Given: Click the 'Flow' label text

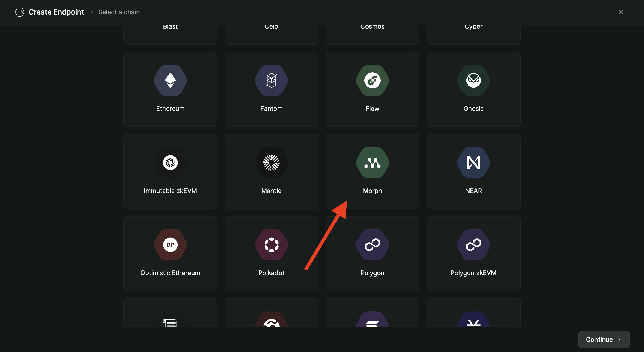Looking at the screenshot, I should tap(372, 109).
